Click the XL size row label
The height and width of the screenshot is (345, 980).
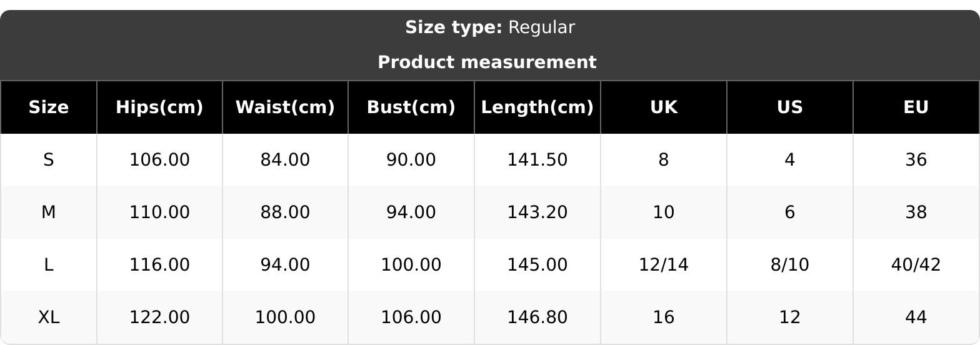49,317
